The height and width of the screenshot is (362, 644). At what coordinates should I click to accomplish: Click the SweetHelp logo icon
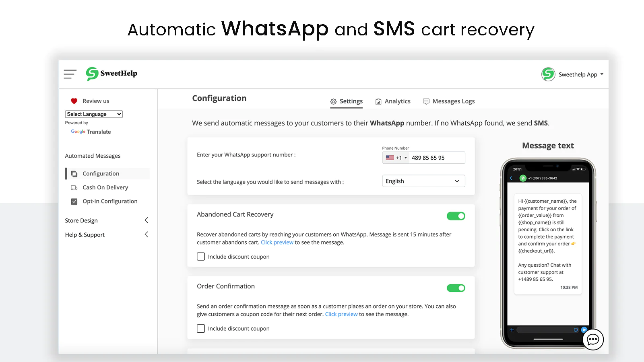coord(92,74)
